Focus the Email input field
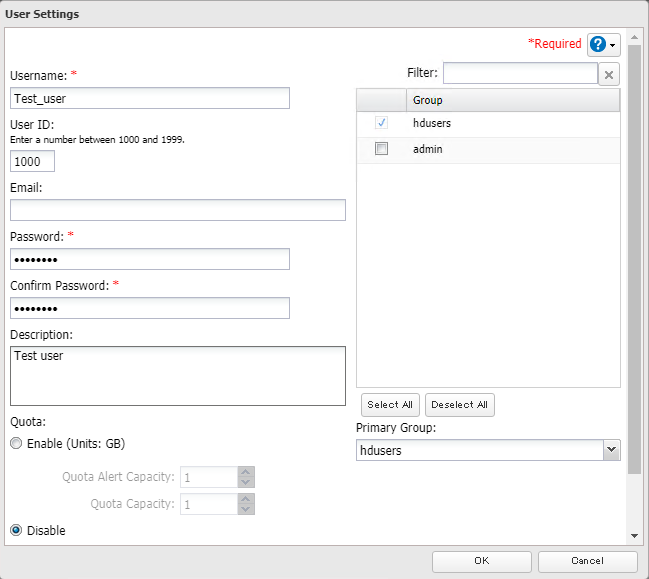This screenshot has height=579, width=649. (177, 210)
